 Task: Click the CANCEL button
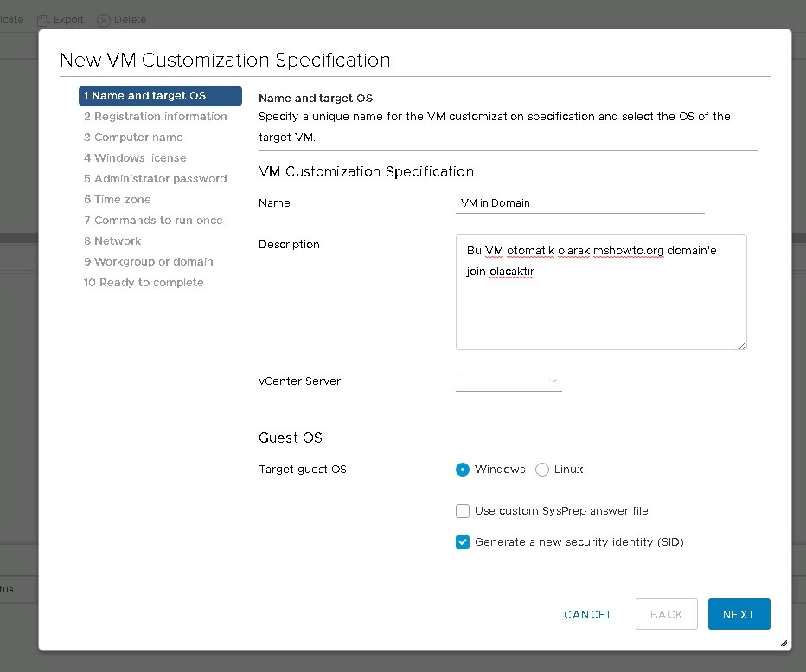(588, 614)
